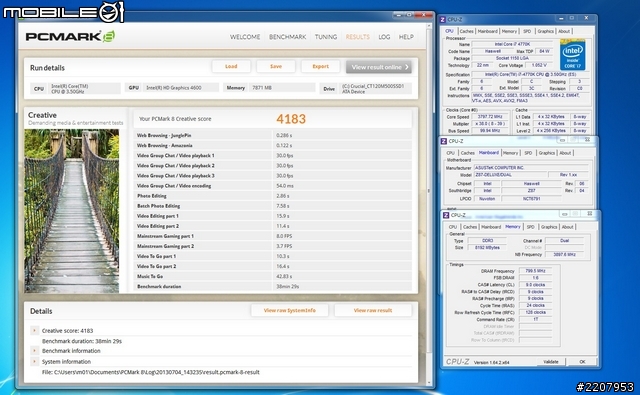Open the WELCOME tab in PCMark 8
The width and height of the screenshot is (640, 395).
(245, 37)
